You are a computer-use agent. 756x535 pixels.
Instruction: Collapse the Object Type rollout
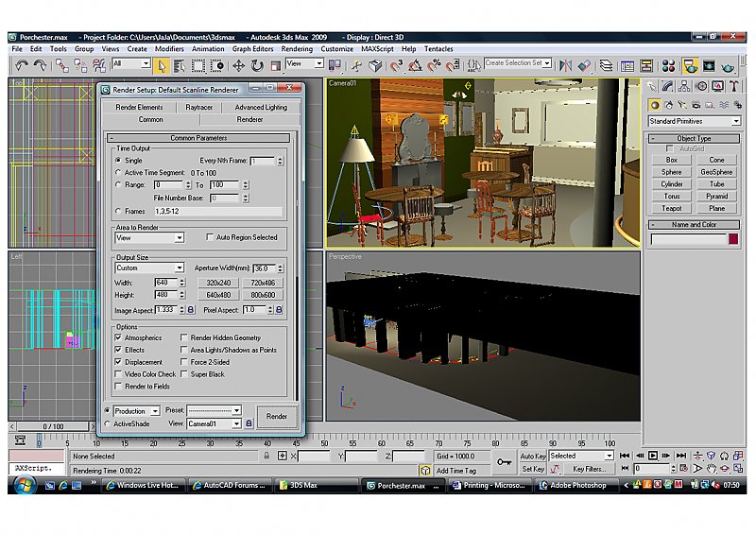click(694, 138)
